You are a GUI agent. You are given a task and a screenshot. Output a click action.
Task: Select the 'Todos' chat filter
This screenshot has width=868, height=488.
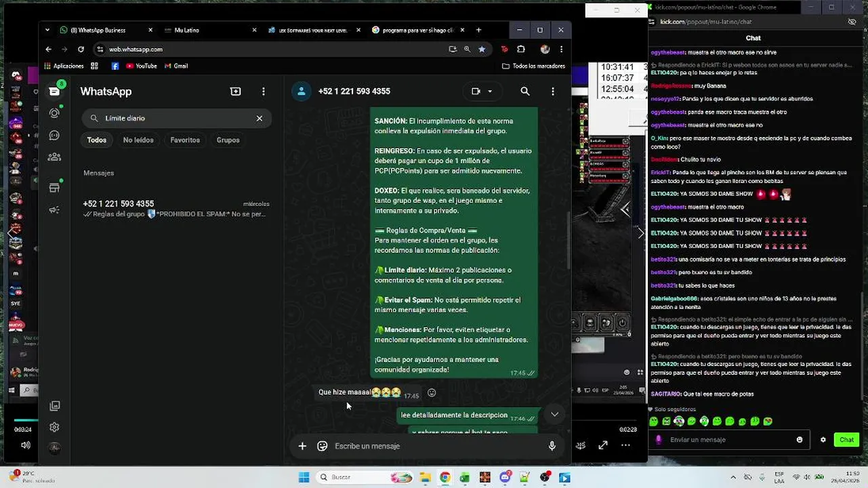coord(97,140)
